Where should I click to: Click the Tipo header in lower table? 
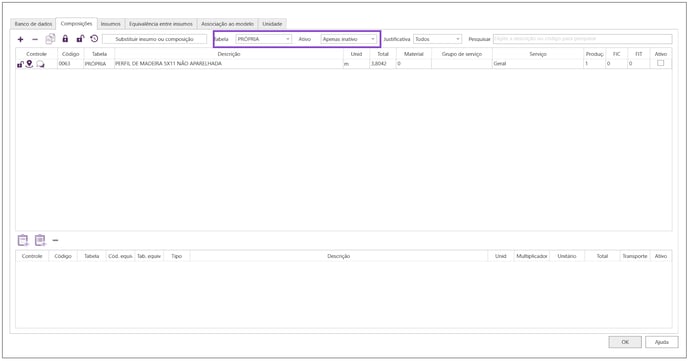(x=176, y=256)
